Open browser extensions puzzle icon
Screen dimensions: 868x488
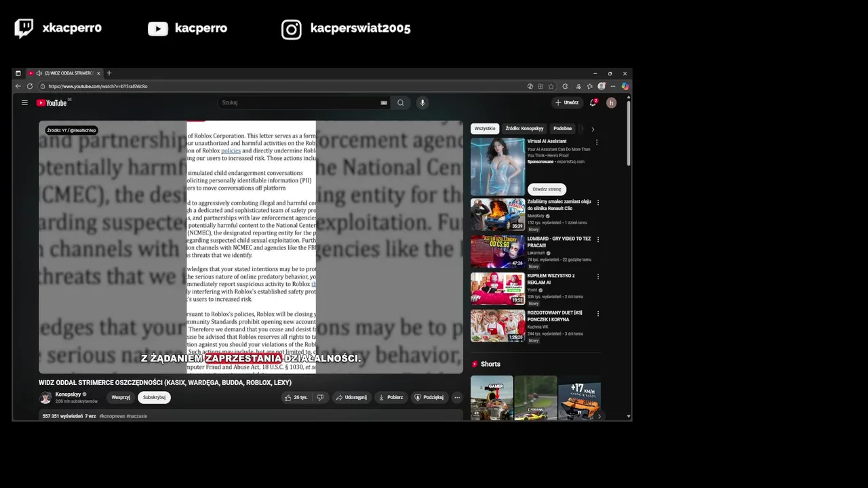pos(565,86)
